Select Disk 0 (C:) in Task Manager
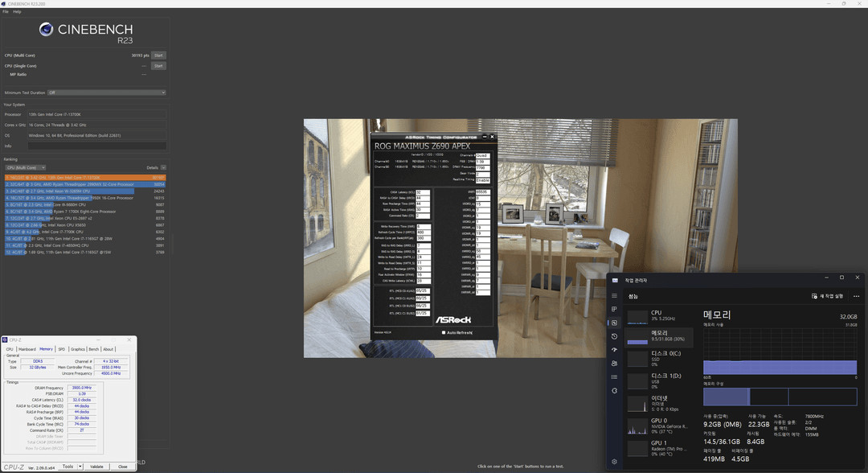This screenshot has width=868, height=473. [659, 359]
